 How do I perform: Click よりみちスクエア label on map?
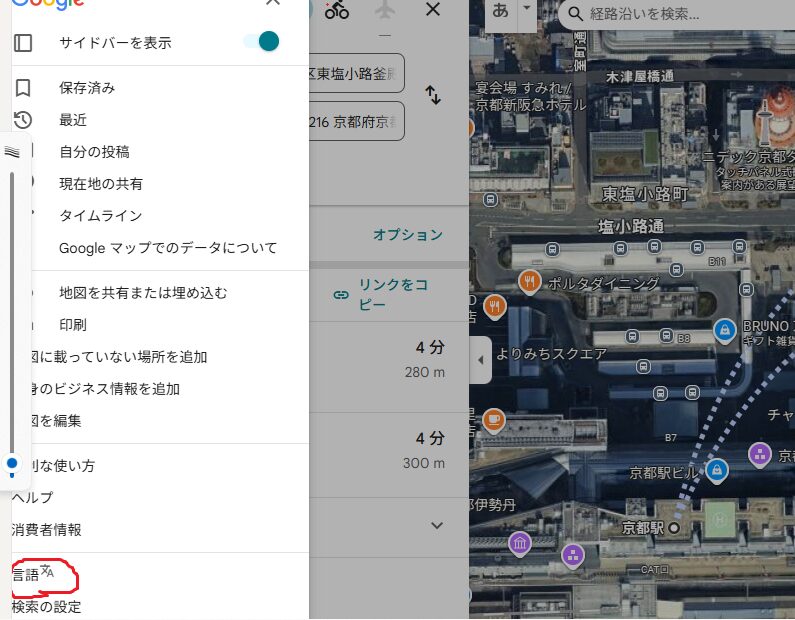tap(551, 353)
